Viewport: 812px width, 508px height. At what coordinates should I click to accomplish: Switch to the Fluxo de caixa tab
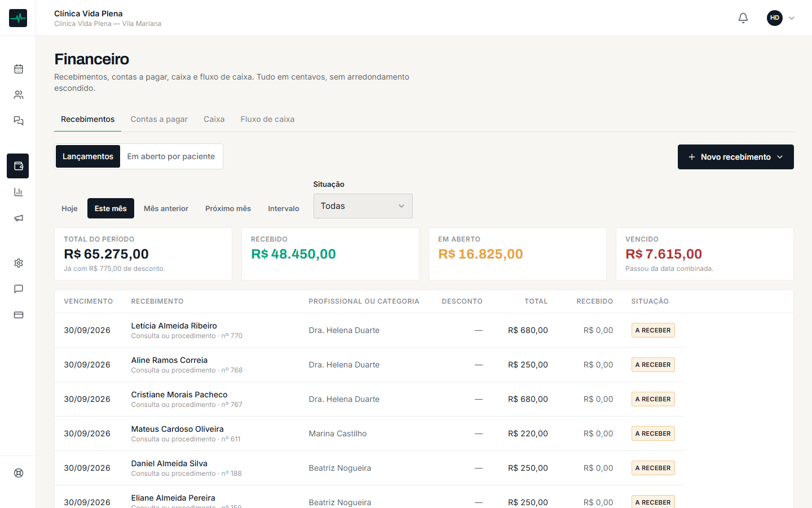tap(267, 119)
